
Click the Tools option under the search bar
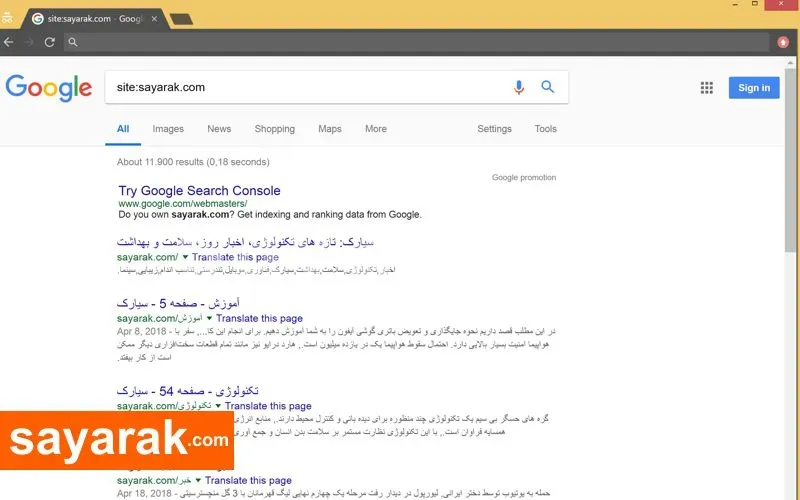(x=545, y=129)
